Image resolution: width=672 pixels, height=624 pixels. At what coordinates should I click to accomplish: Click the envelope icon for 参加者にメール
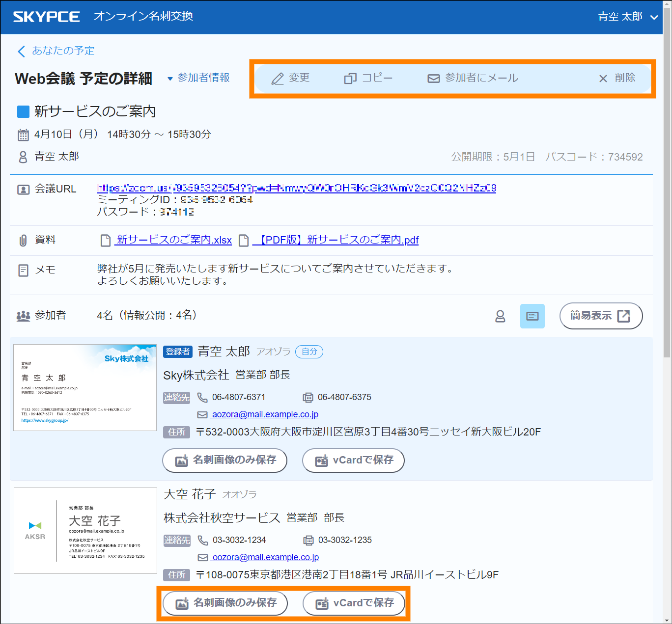click(x=433, y=79)
